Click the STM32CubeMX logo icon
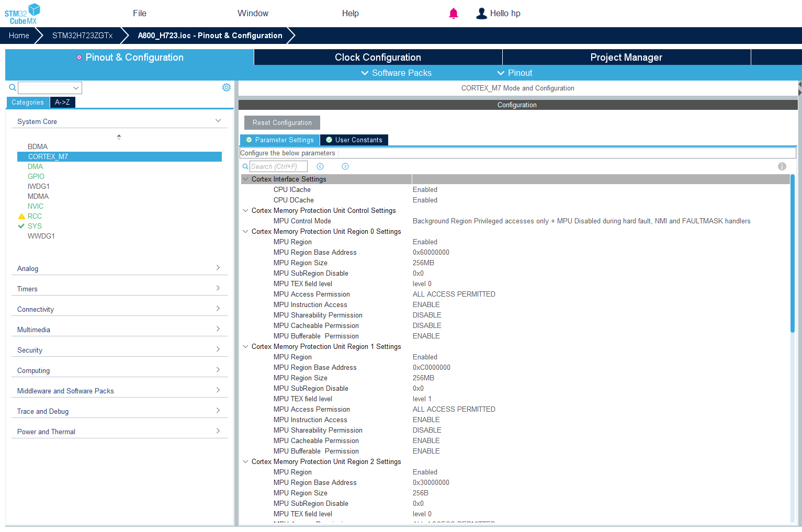This screenshot has width=802, height=532. [22, 14]
